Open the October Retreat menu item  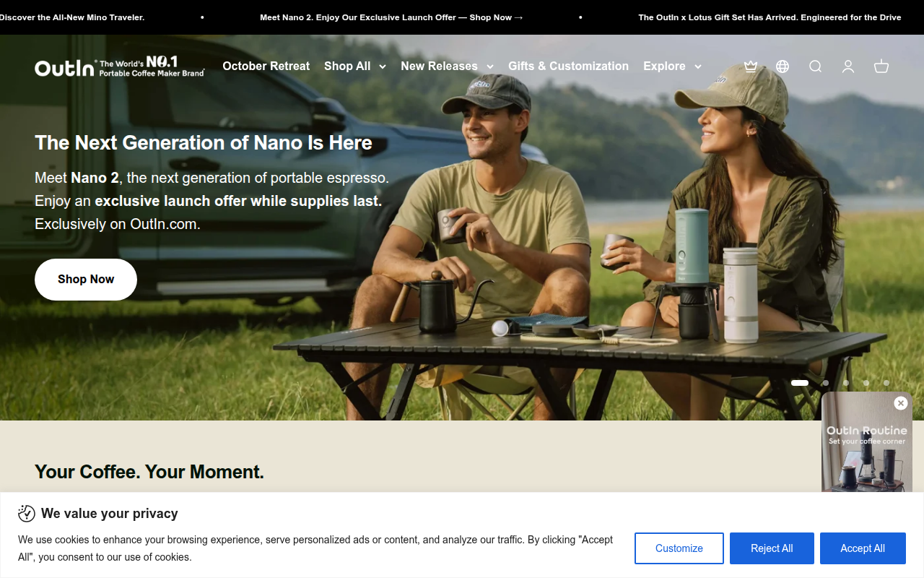(266, 66)
